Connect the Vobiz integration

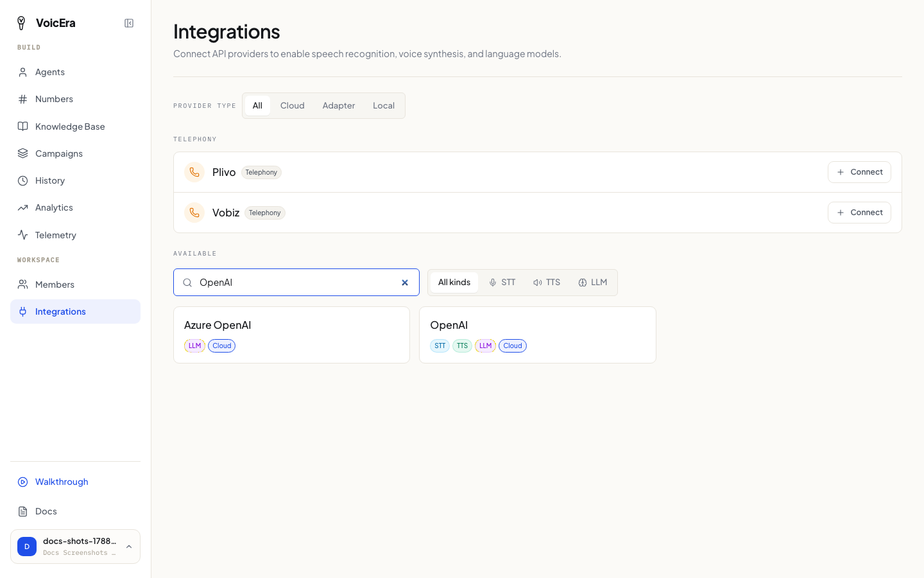[859, 213]
